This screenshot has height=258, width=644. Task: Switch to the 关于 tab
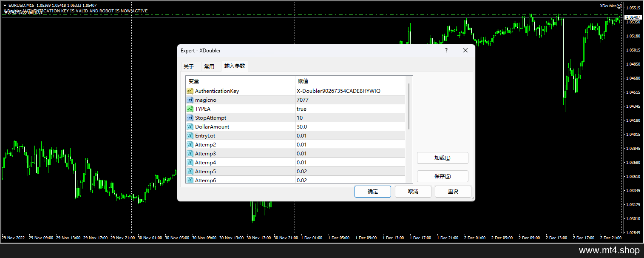[x=189, y=66]
